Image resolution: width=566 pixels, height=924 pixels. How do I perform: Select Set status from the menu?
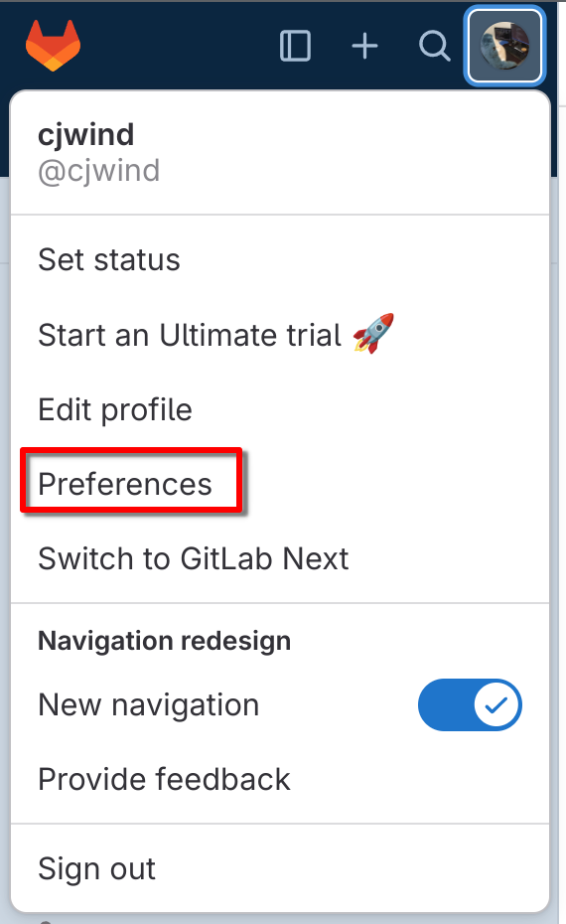[x=280, y=260]
